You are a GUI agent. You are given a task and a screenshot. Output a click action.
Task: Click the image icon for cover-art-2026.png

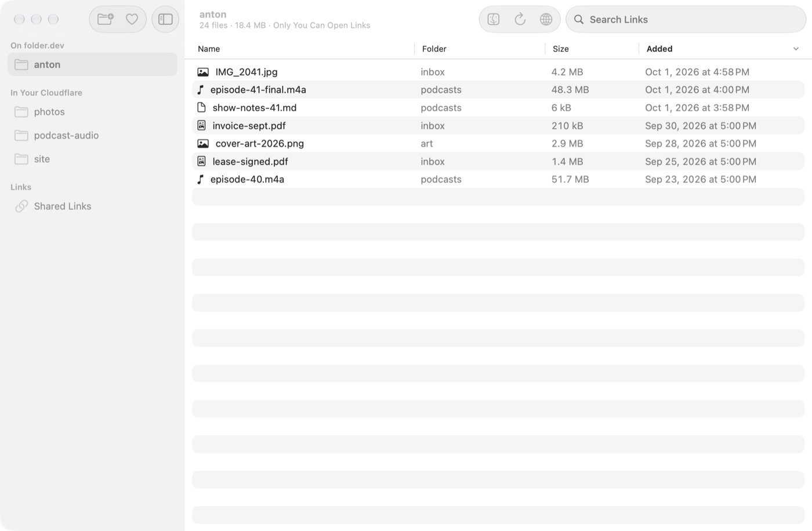203,143
